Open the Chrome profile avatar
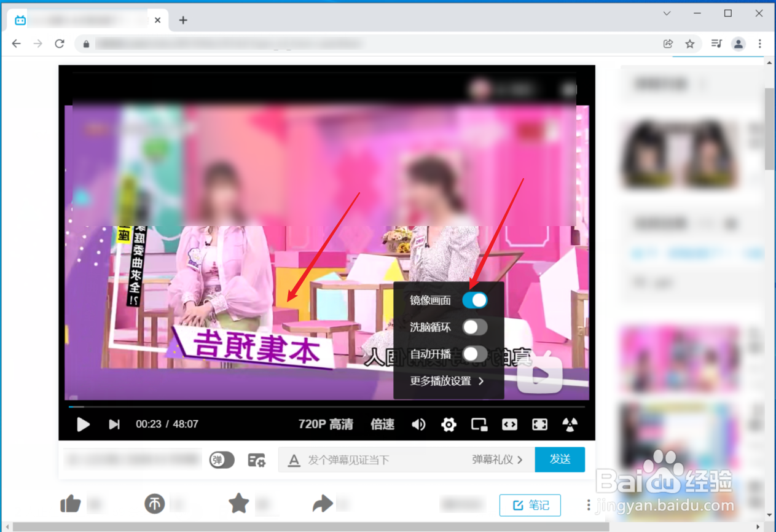The image size is (776, 532). [739, 44]
